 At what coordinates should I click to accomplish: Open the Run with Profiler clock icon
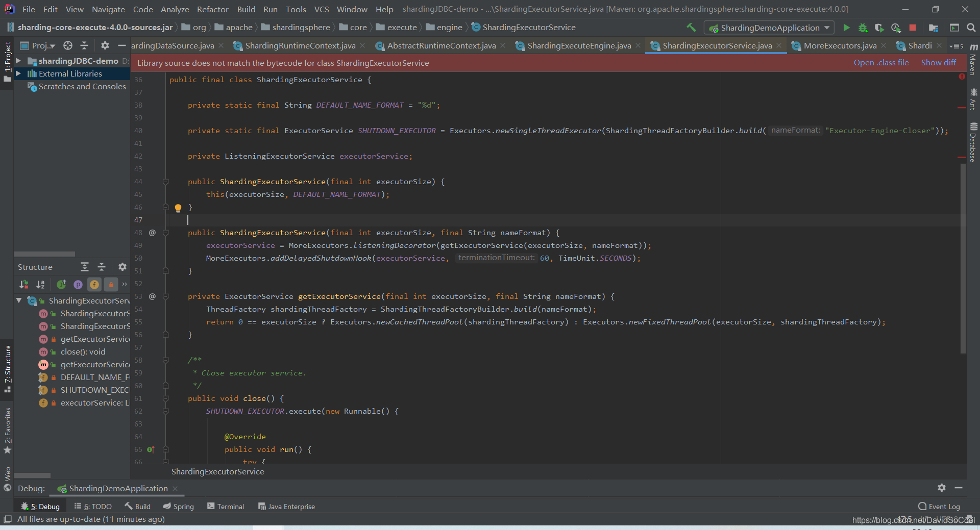[896, 28]
